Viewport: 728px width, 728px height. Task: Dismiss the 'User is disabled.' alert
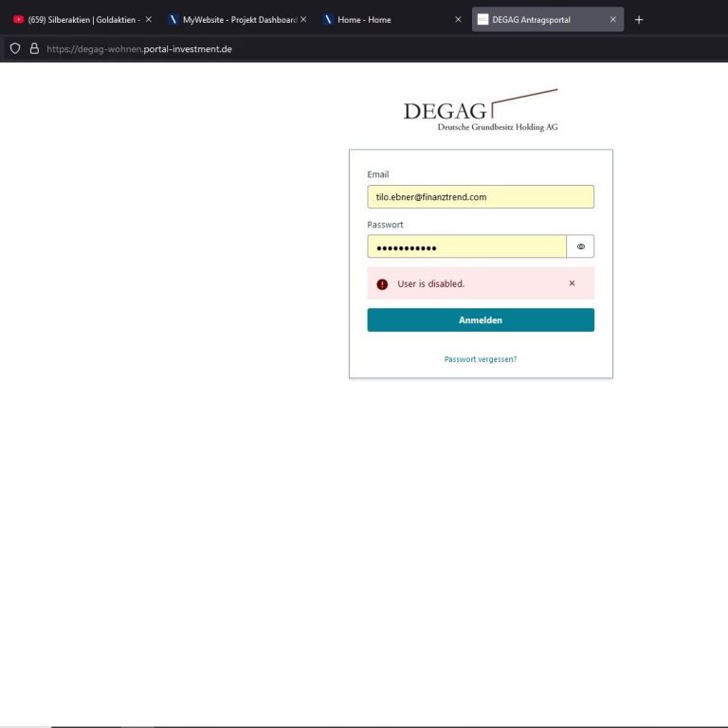572,283
